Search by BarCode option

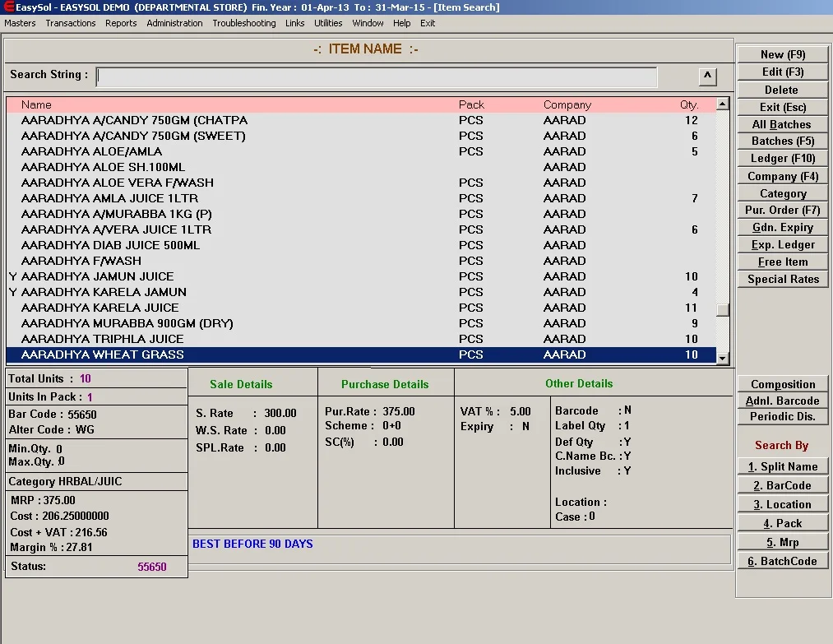[x=782, y=485]
